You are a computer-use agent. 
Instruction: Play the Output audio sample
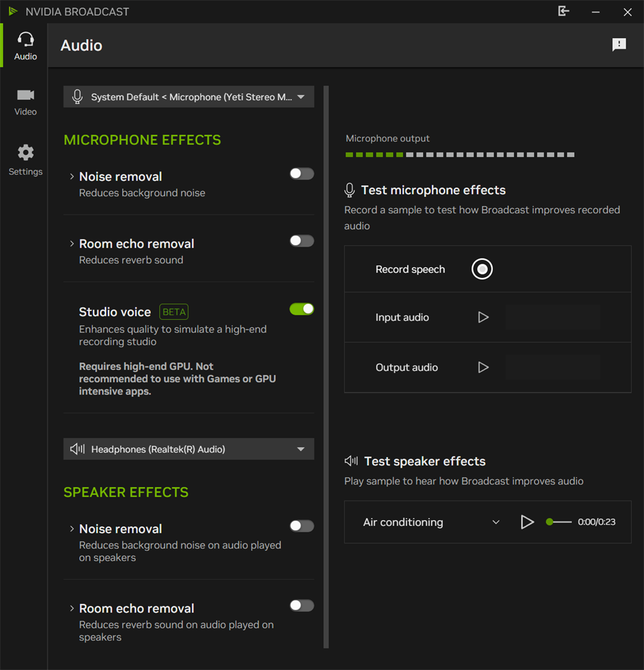483,368
